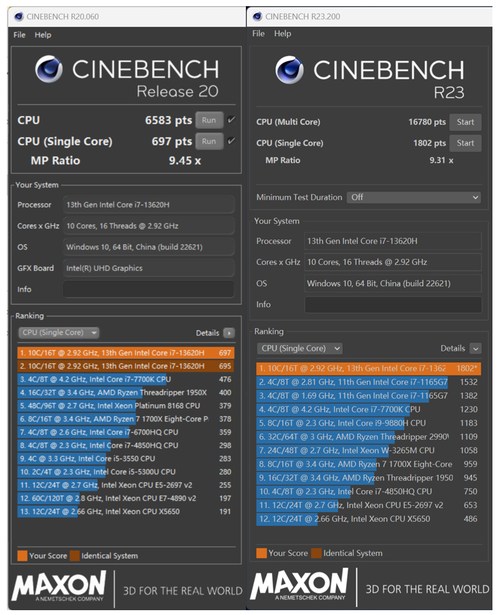Image resolution: width=500 pixels, height=615 pixels.
Task: Click the Cinebench R23 title bar app icon
Action: click(x=257, y=16)
